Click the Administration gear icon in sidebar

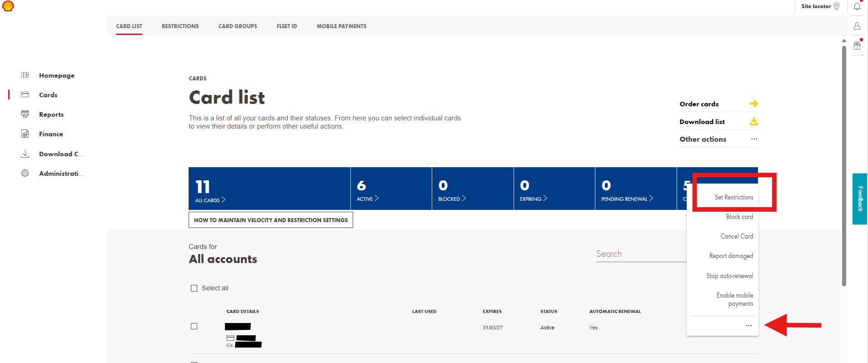(x=25, y=174)
